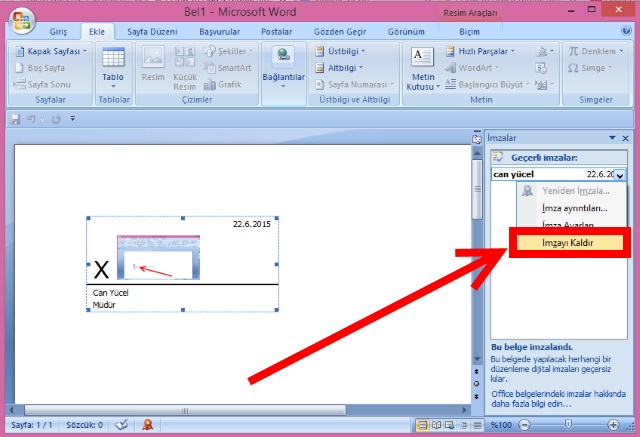640x437 pixels.
Task: Switch to Full Screen Reading view
Action: (436, 426)
